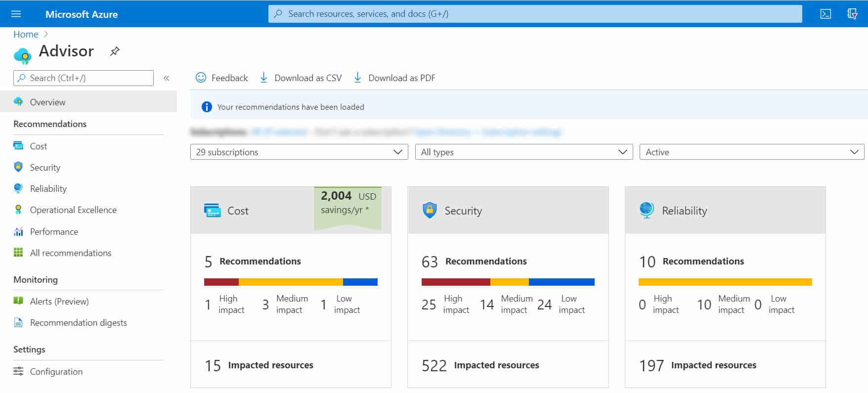The image size is (868, 393).
Task: Click the Cost card credit-card icon
Action: (213, 211)
